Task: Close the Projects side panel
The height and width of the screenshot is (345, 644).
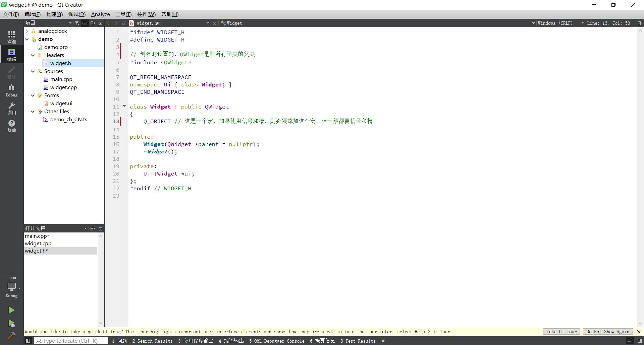Action: 100,23
